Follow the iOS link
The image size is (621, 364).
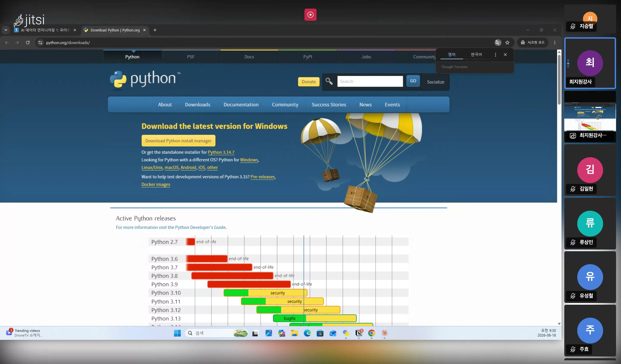point(202,168)
